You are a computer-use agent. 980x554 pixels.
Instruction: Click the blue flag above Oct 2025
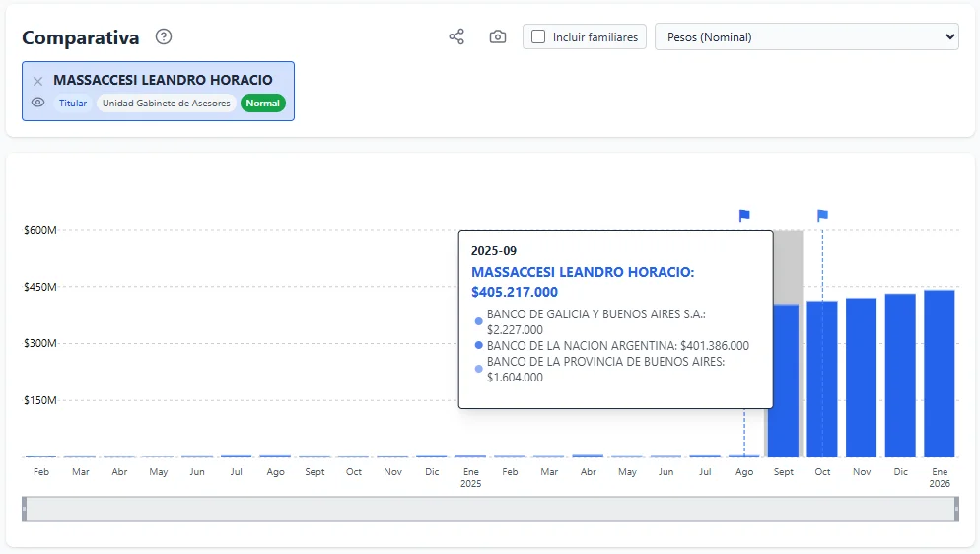click(x=822, y=216)
